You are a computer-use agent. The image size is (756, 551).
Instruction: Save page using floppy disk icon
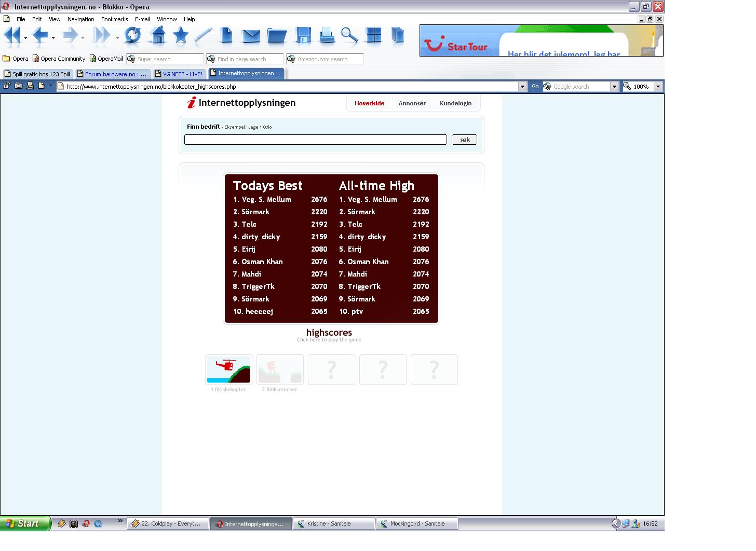pos(303,35)
